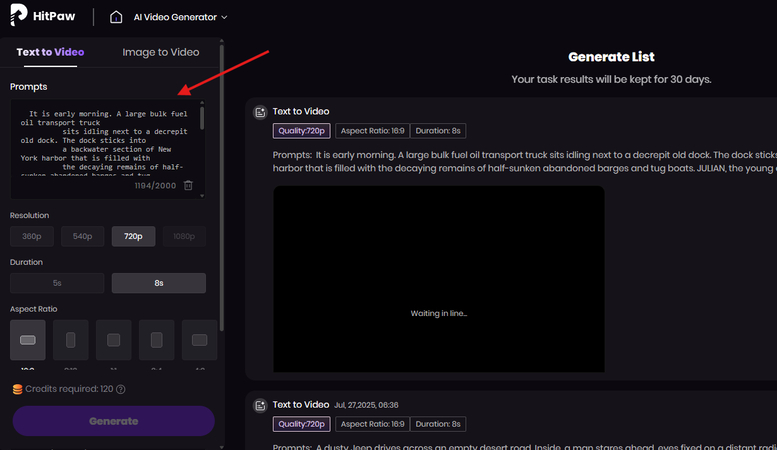Click the Jul 27 task's Text to Video icon
The width and height of the screenshot is (777, 450).
pos(260,406)
